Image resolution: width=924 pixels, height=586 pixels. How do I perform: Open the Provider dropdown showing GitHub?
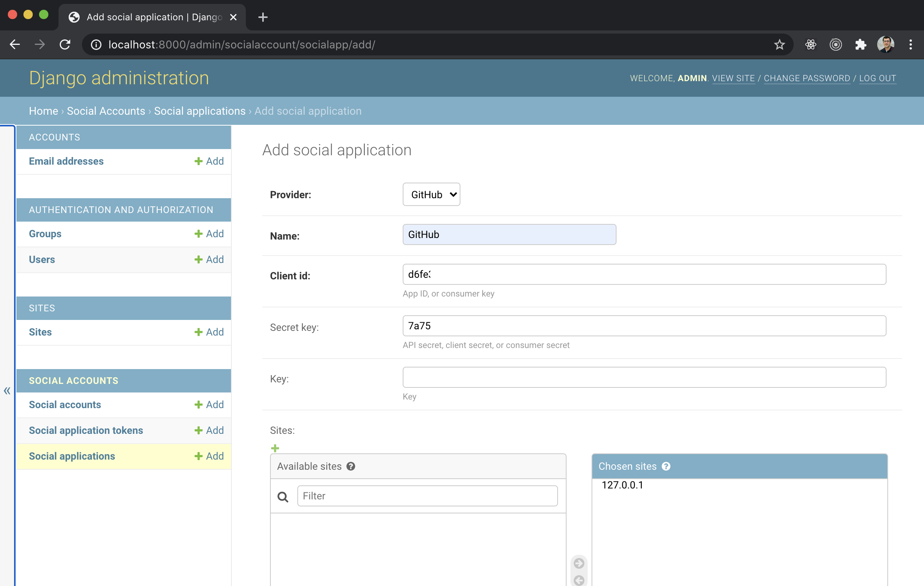coord(431,194)
